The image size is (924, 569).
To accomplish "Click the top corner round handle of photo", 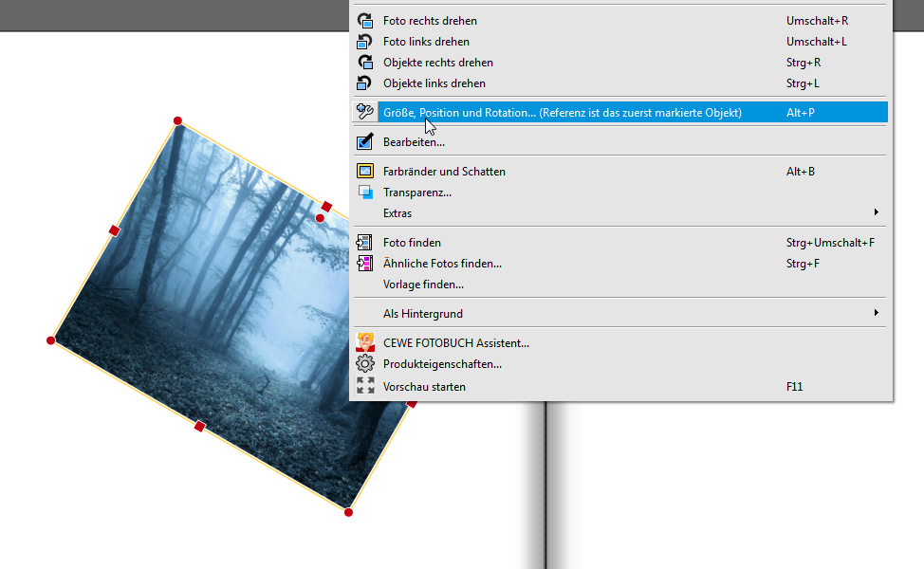I will pos(177,120).
